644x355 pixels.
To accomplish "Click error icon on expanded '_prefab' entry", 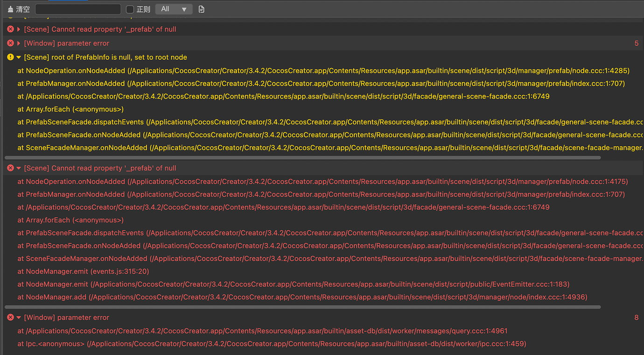I will tap(10, 168).
